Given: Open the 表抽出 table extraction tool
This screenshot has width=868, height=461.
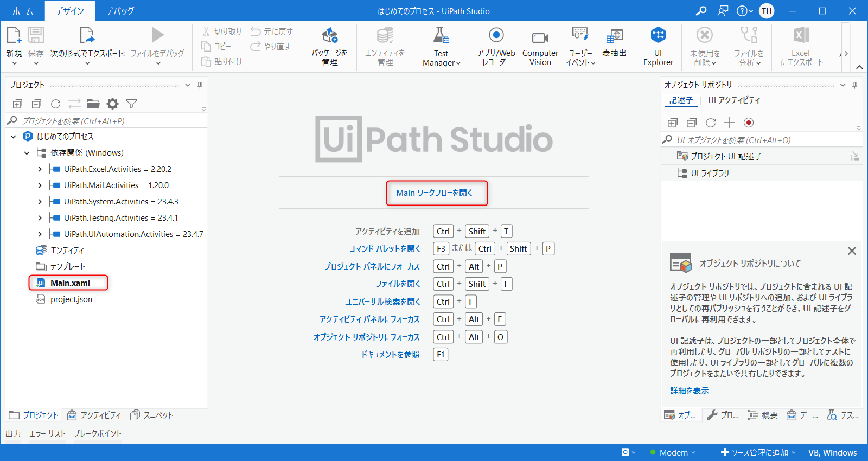Looking at the screenshot, I should tap(614, 43).
